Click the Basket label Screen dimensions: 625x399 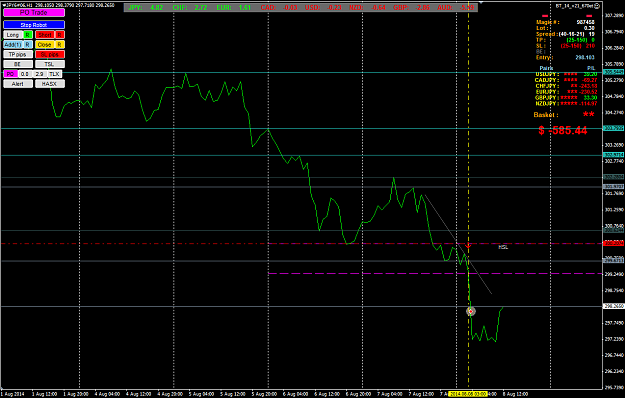pos(546,115)
